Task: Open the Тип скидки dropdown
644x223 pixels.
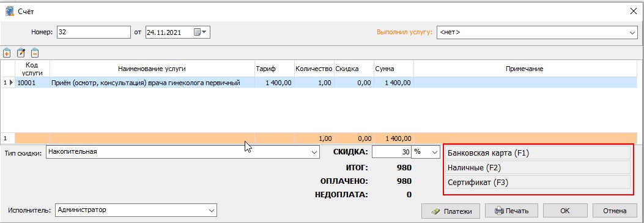Action: pos(314,152)
